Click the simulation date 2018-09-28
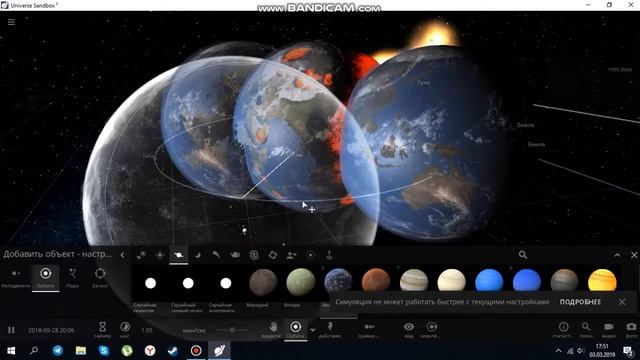The height and width of the screenshot is (360, 640). point(51,330)
